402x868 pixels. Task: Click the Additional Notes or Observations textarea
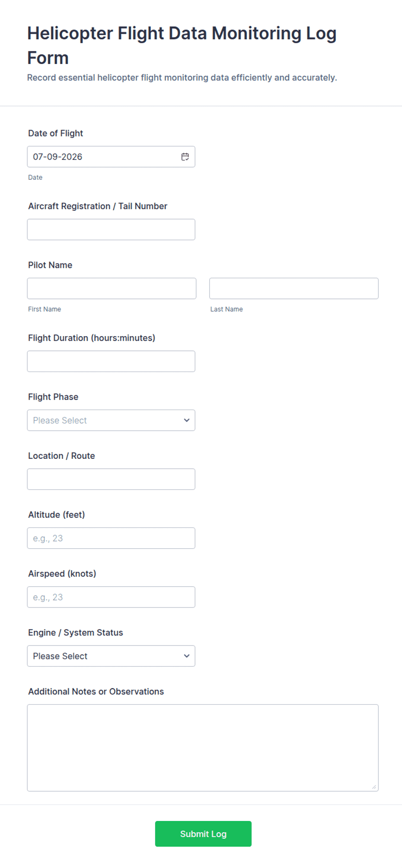point(203,748)
